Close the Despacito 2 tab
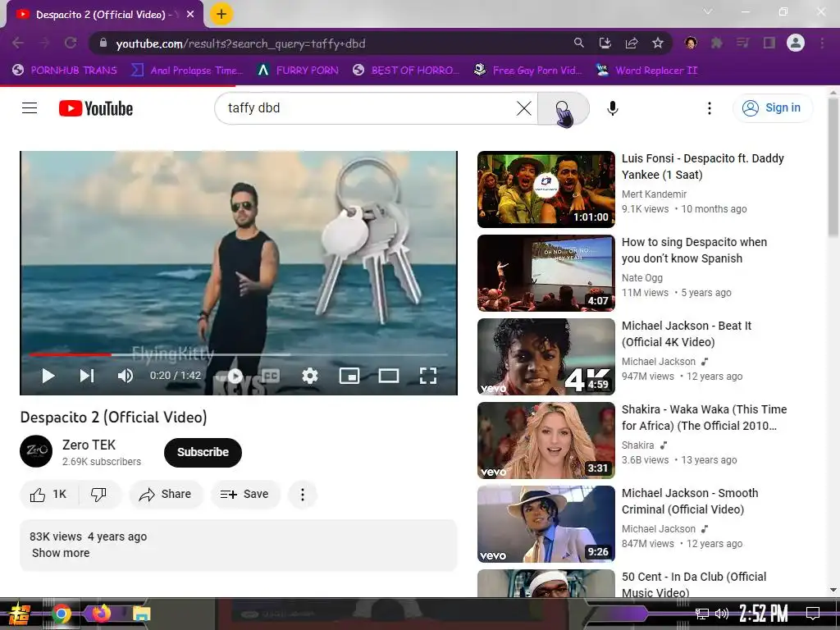Screen dimensions: 840x630 (190, 15)
